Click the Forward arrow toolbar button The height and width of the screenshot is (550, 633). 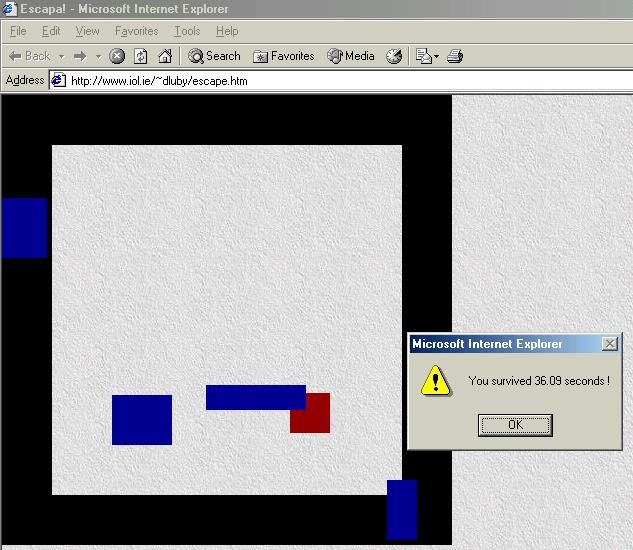pos(80,56)
